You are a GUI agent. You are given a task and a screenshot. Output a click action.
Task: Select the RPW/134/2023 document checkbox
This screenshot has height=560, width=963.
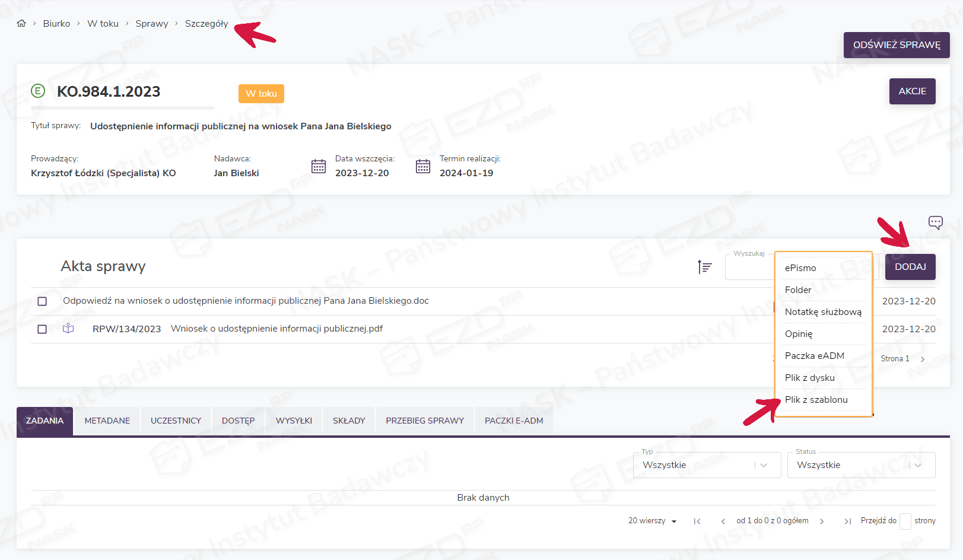[42, 329]
